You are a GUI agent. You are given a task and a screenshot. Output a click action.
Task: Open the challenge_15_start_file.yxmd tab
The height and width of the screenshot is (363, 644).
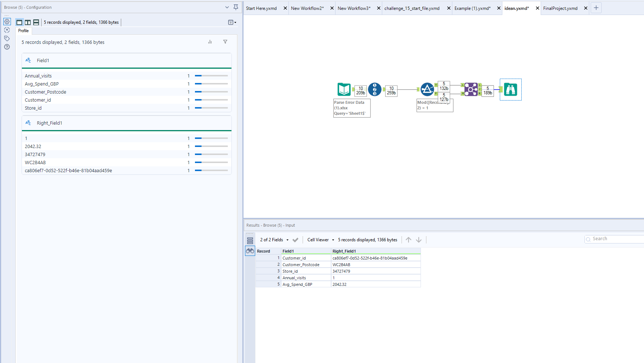(x=412, y=8)
